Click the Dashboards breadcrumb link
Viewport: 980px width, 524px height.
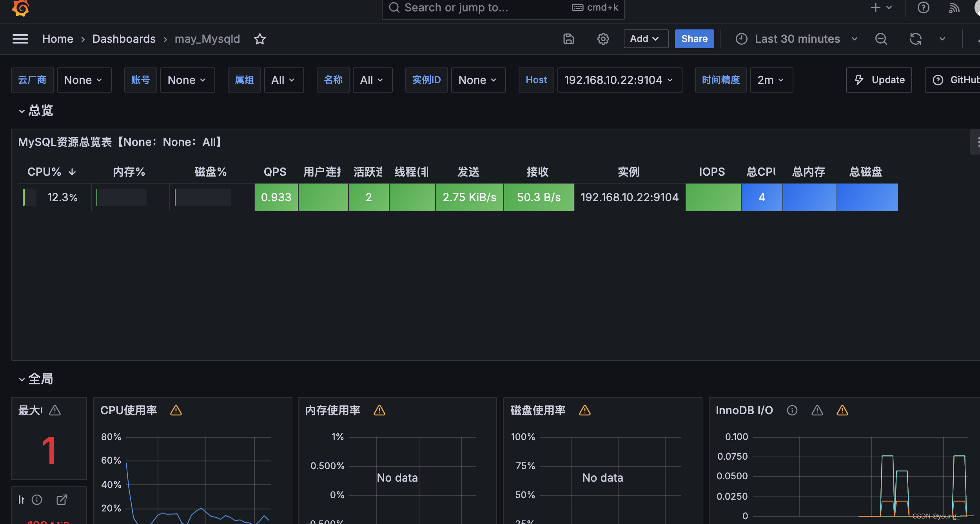click(124, 39)
